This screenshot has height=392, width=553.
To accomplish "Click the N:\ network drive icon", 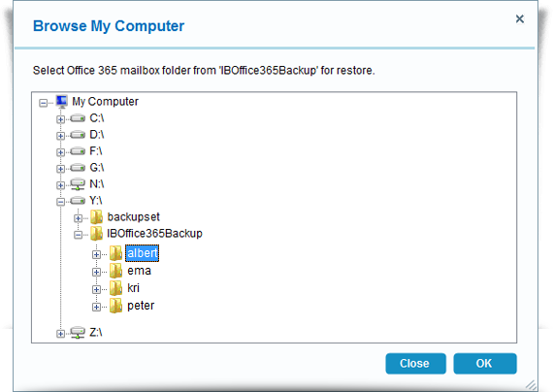I will coord(78,184).
